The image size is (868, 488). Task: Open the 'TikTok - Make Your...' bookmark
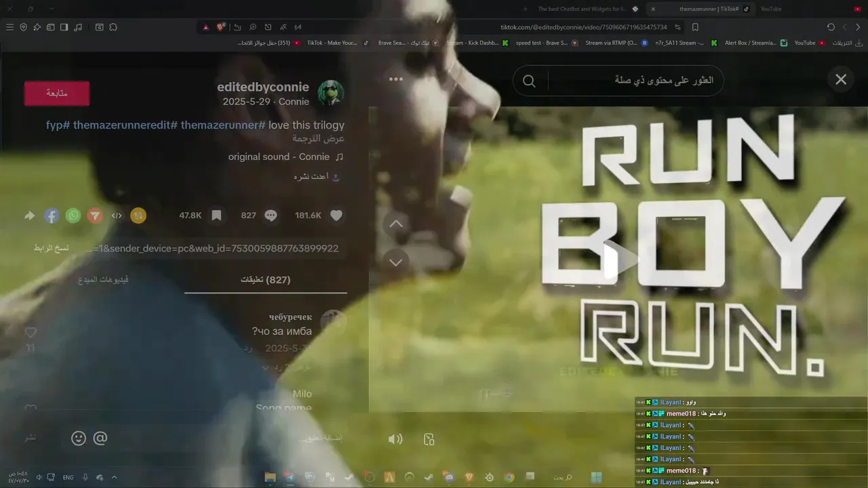coord(337,43)
